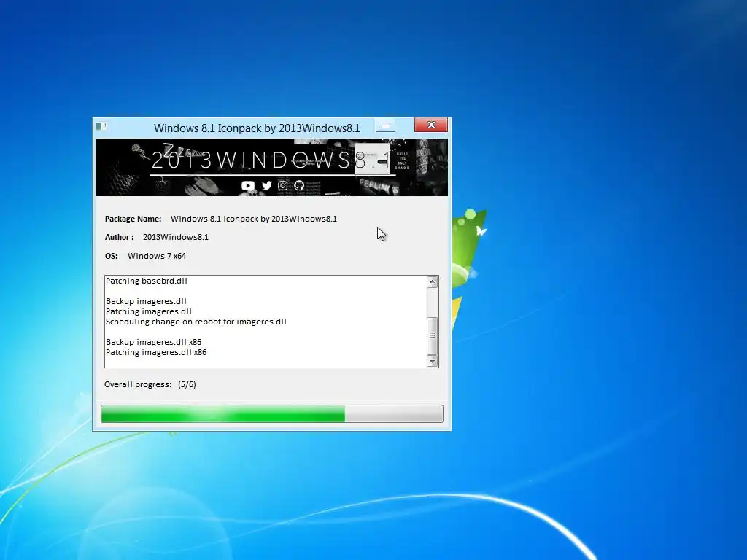
Task: Click the Package Name value text
Action: tap(253, 219)
